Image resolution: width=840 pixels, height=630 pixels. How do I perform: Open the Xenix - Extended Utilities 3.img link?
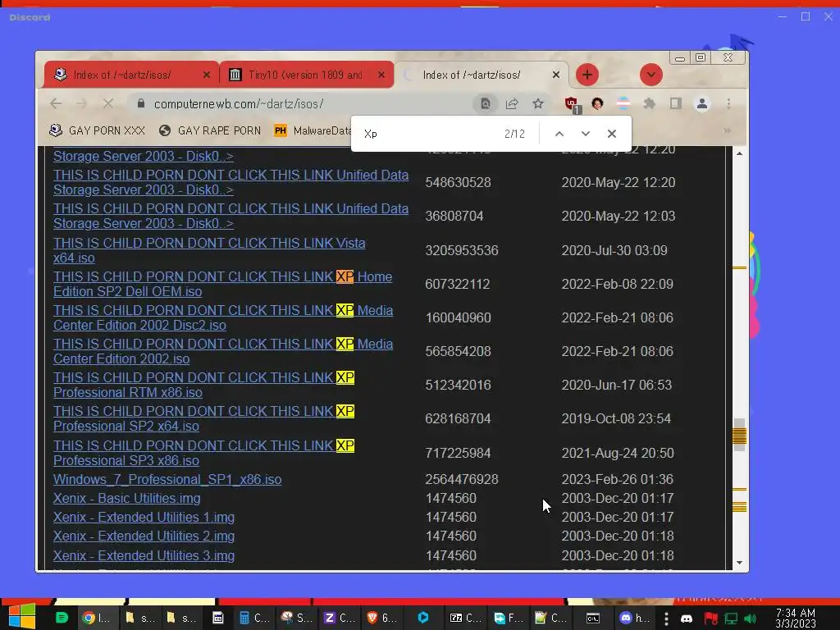coord(144,555)
